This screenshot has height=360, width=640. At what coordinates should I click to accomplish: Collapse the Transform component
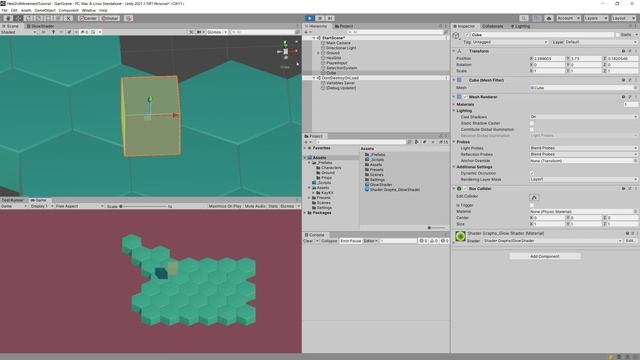(454, 51)
